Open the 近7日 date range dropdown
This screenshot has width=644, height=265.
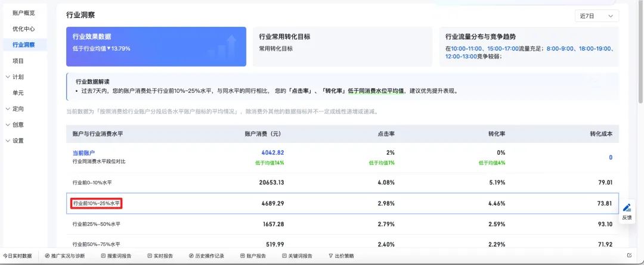(597, 16)
